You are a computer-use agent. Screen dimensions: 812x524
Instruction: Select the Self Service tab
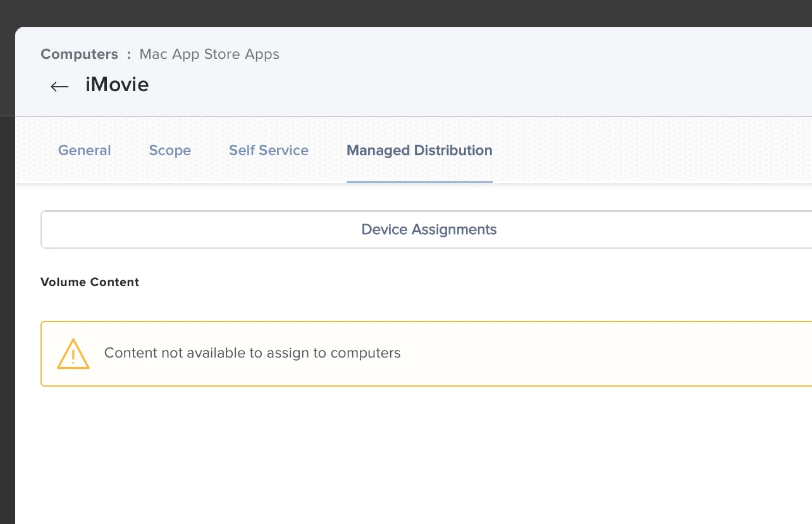coord(268,151)
